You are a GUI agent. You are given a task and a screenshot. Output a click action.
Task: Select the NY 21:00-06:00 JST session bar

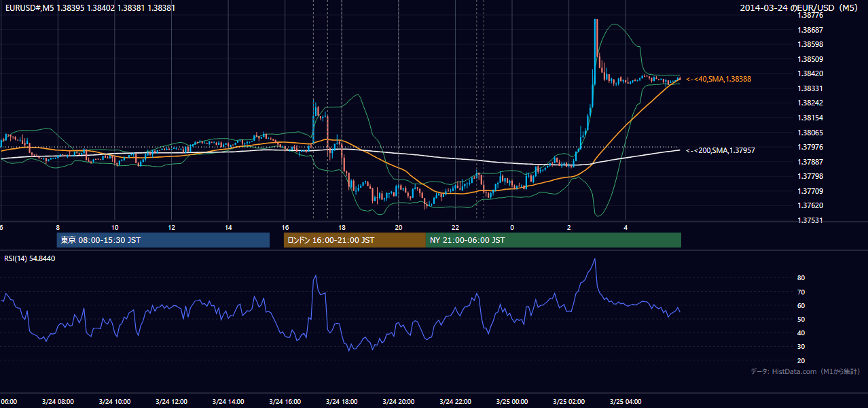coord(554,240)
